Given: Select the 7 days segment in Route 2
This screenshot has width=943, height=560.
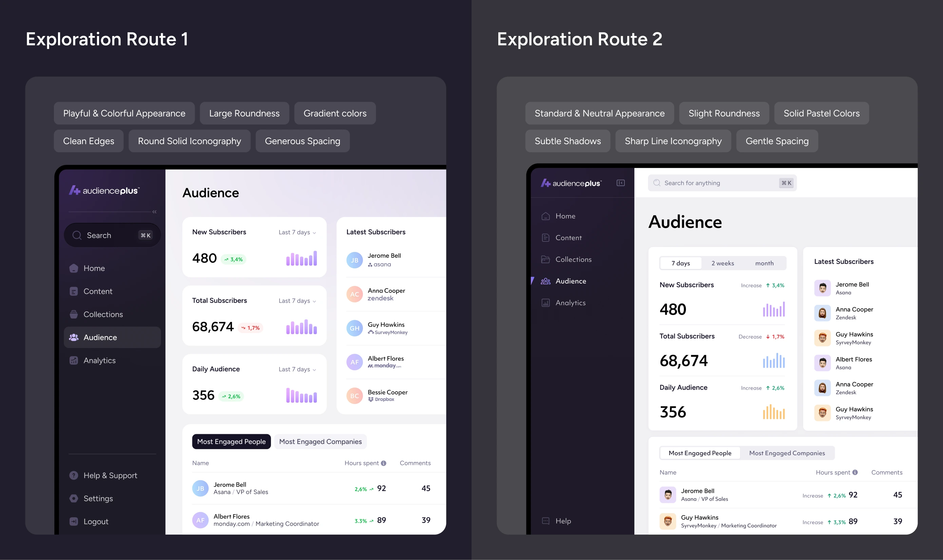Looking at the screenshot, I should 680,263.
